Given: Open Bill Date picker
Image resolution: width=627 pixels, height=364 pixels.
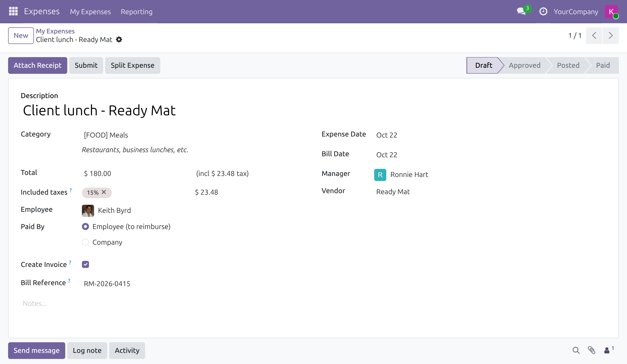Looking at the screenshot, I should click(x=490, y=155).
